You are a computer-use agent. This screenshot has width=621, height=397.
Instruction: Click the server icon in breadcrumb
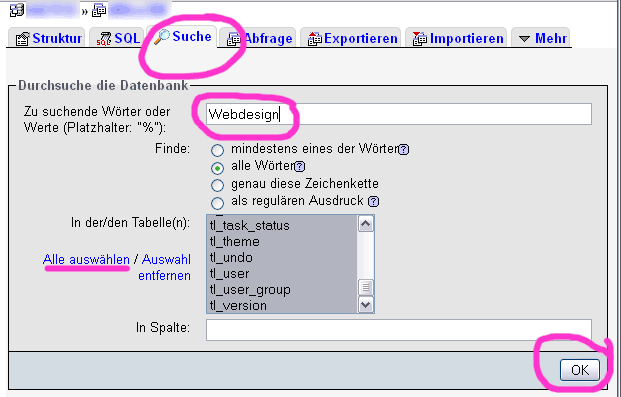17,10
